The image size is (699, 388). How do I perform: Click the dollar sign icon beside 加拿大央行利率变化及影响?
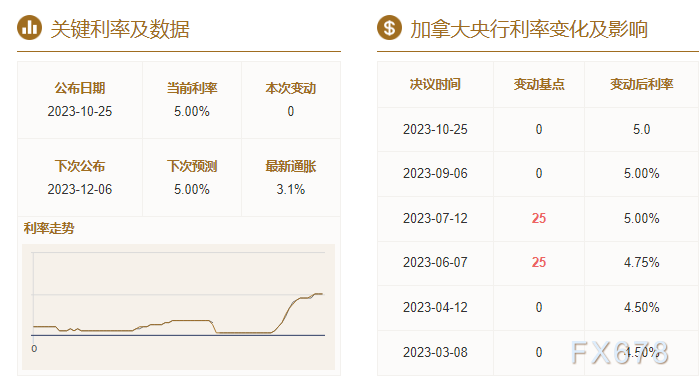tap(389, 28)
